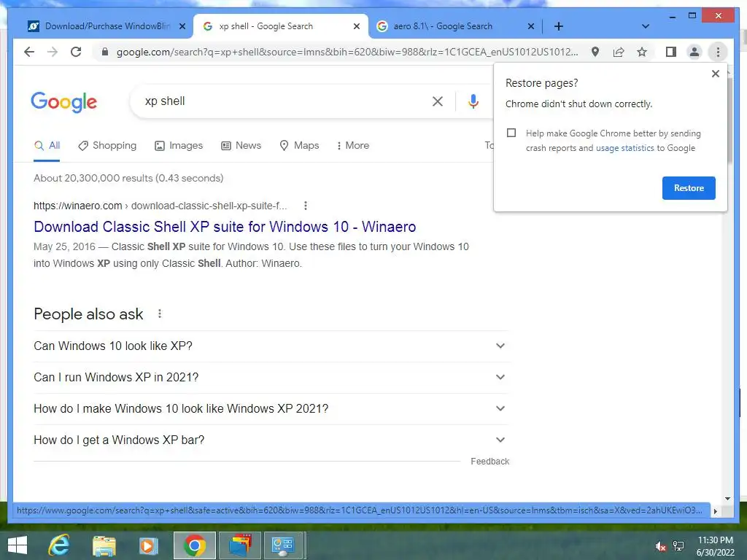
Task: Open the tab search dropdown
Action: pyautogui.click(x=646, y=26)
